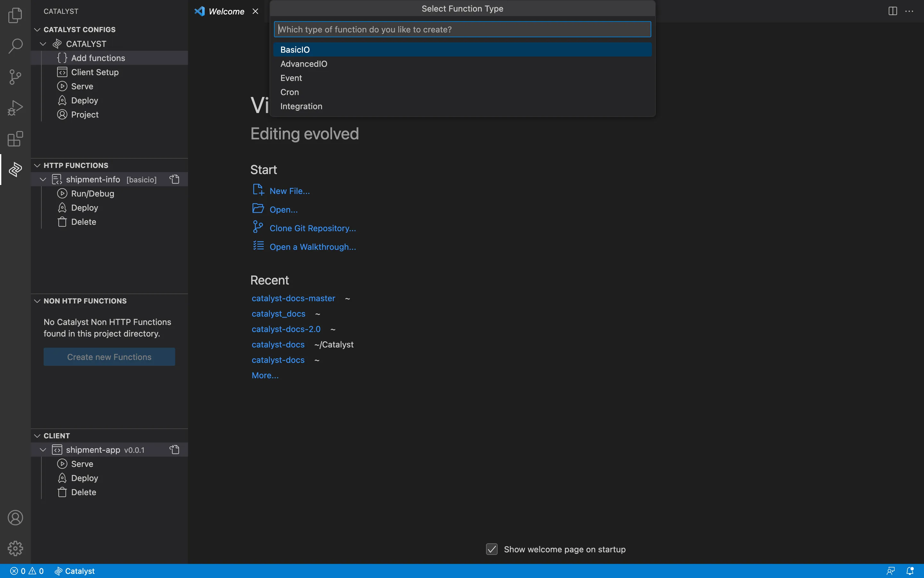Choose the Cron function type
This screenshot has width=924, height=578.
coord(462,92)
